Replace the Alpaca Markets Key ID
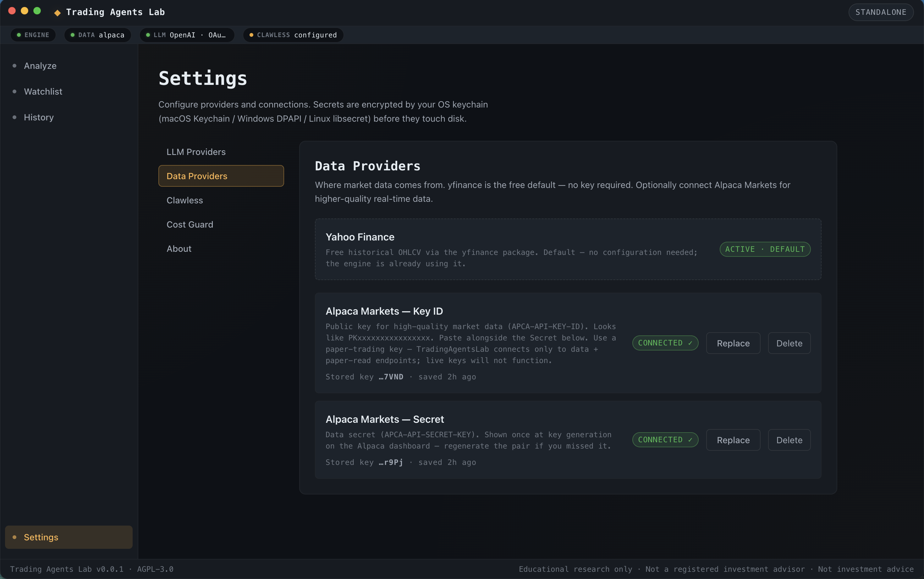 tap(733, 343)
